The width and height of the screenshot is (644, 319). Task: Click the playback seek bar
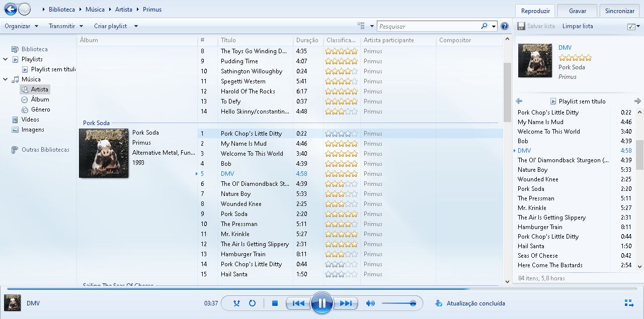tap(321, 289)
